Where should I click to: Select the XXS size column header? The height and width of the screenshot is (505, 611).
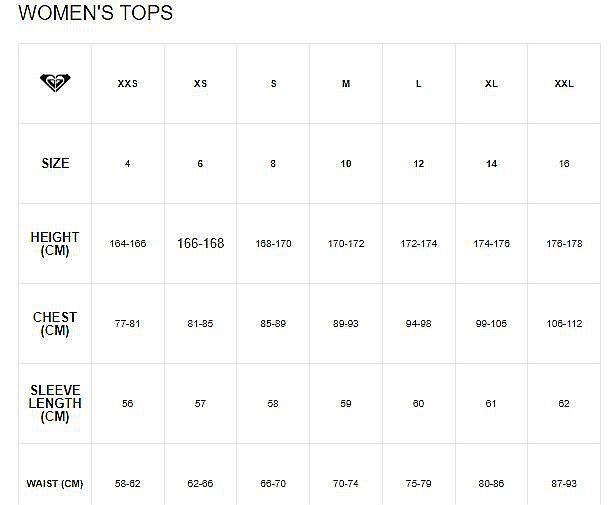coord(128,84)
